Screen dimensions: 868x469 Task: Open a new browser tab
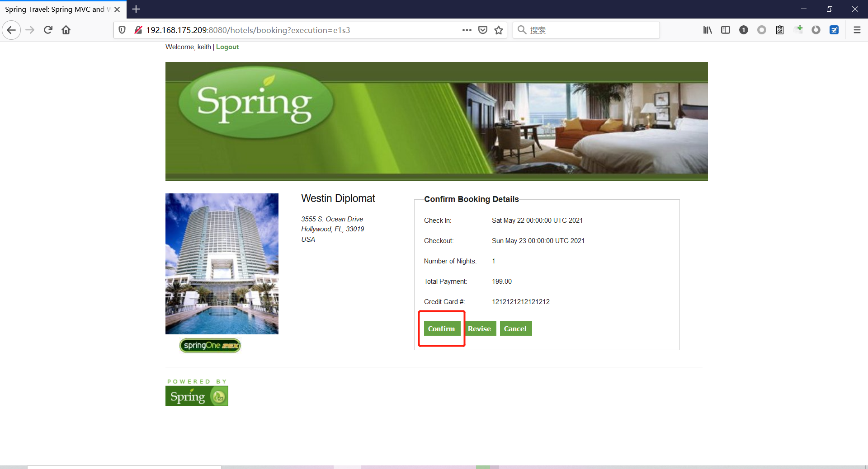(x=136, y=9)
